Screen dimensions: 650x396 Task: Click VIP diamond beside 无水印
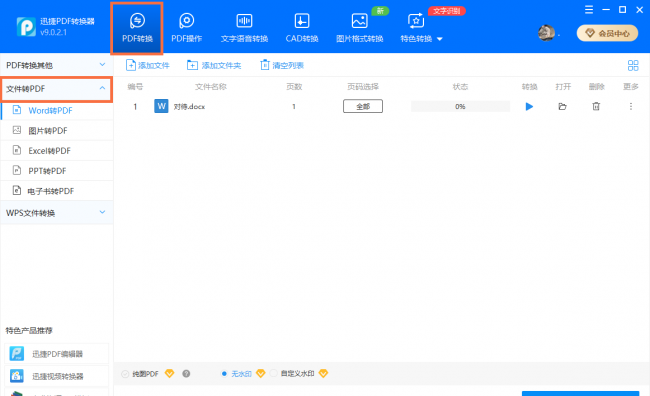[x=261, y=374]
